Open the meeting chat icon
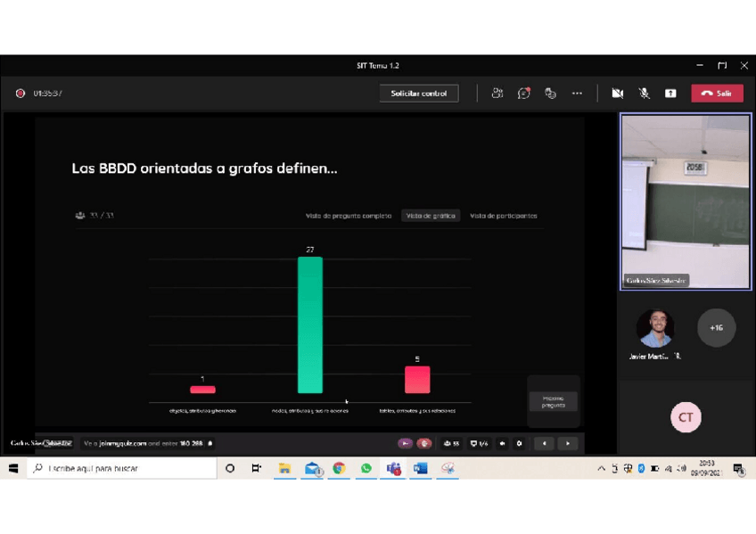 pyautogui.click(x=523, y=93)
